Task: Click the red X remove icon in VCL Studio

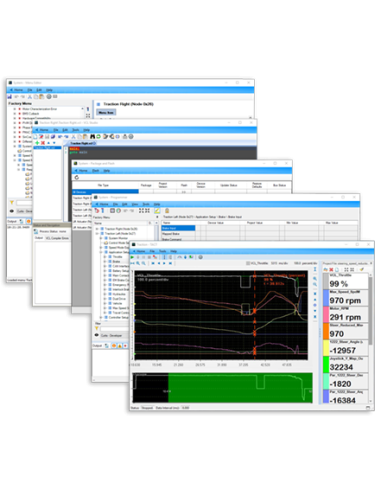Action: pyautogui.click(x=43, y=143)
